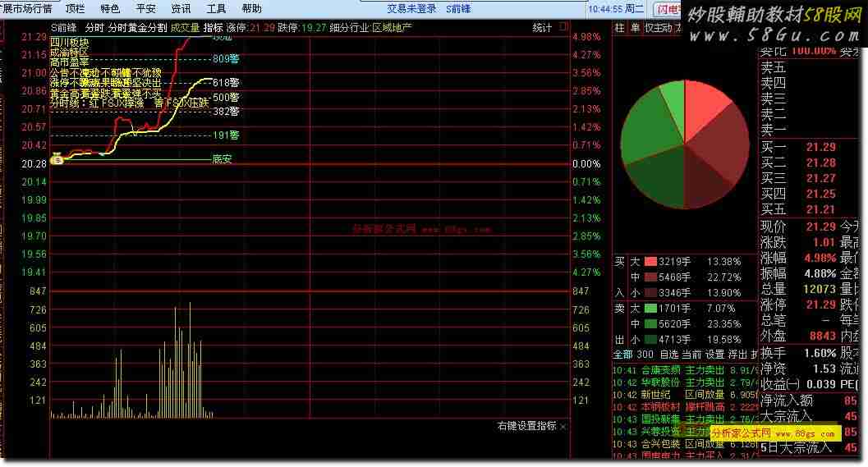This screenshot has width=868, height=467.
Task: Click the 卖五 order row
Action: pyautogui.click(x=808, y=67)
